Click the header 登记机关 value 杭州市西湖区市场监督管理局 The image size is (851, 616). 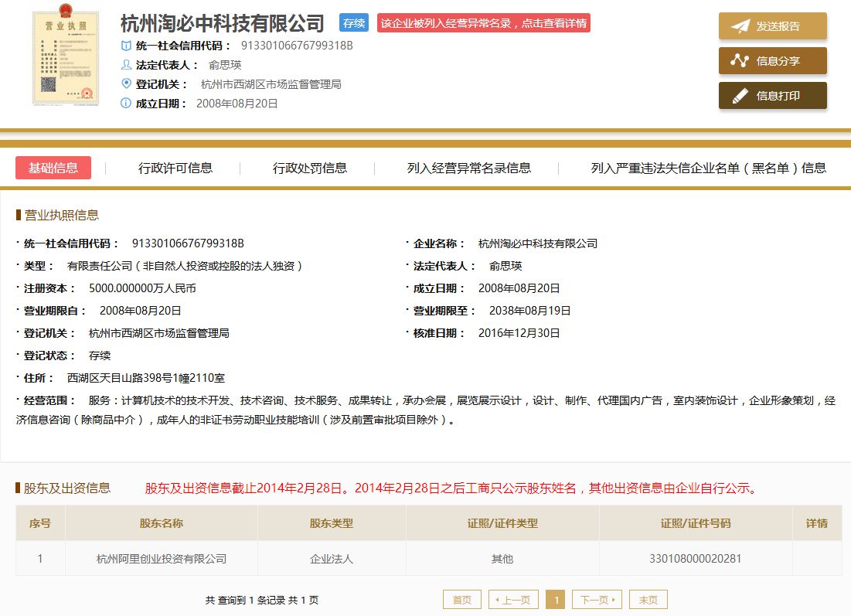pyautogui.click(x=271, y=84)
